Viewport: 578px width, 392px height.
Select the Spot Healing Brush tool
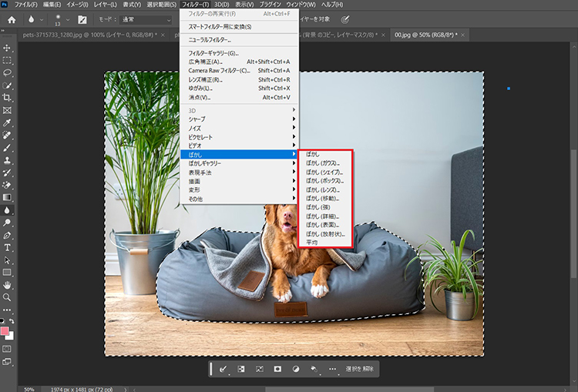(7, 136)
